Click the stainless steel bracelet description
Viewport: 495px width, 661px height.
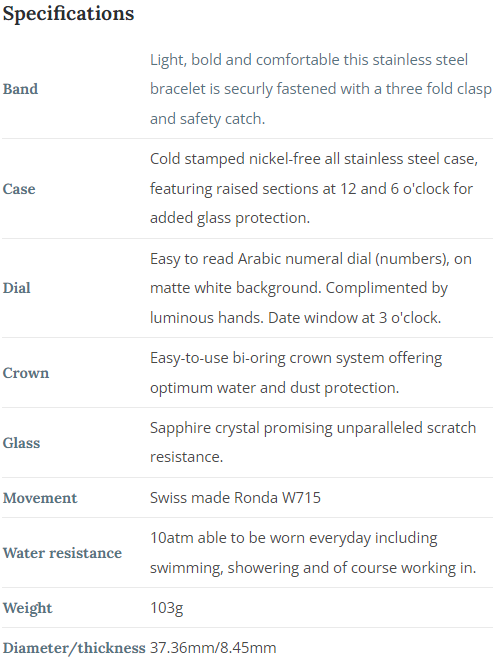321,89
